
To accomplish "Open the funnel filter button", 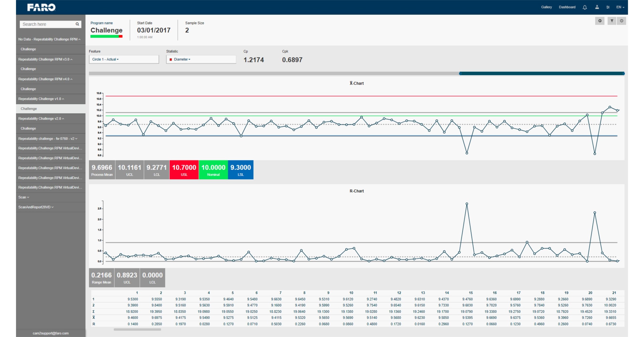I will point(612,21).
